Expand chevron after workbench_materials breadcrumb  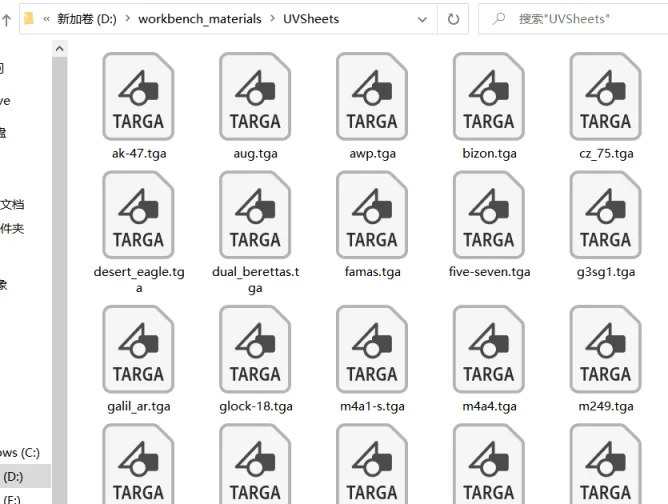pos(272,19)
